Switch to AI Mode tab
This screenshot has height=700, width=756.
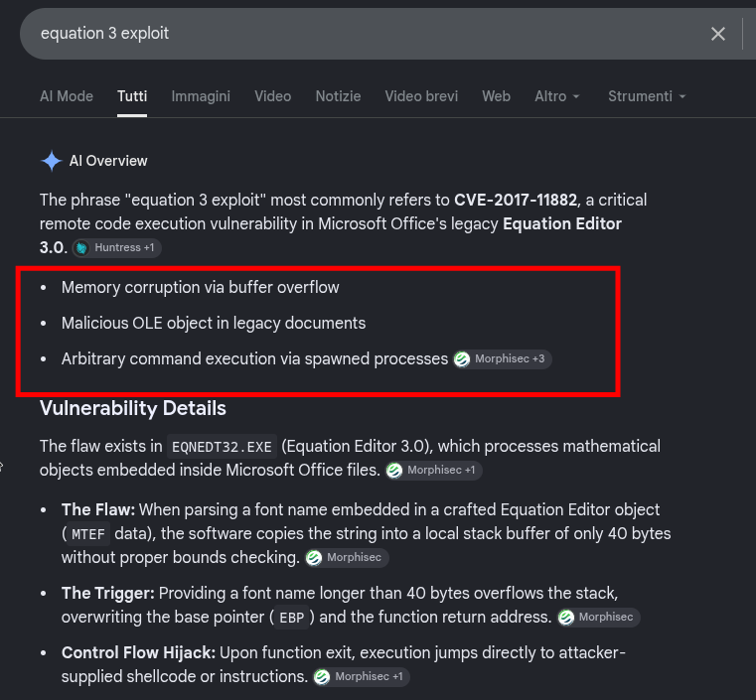tap(67, 96)
